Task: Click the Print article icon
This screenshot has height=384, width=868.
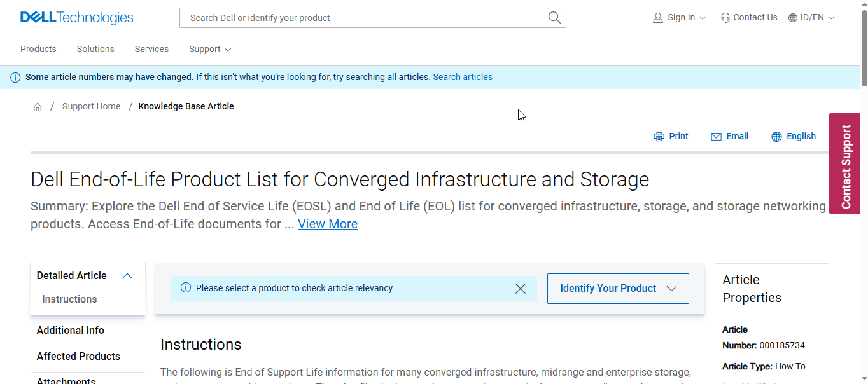Action: click(659, 137)
